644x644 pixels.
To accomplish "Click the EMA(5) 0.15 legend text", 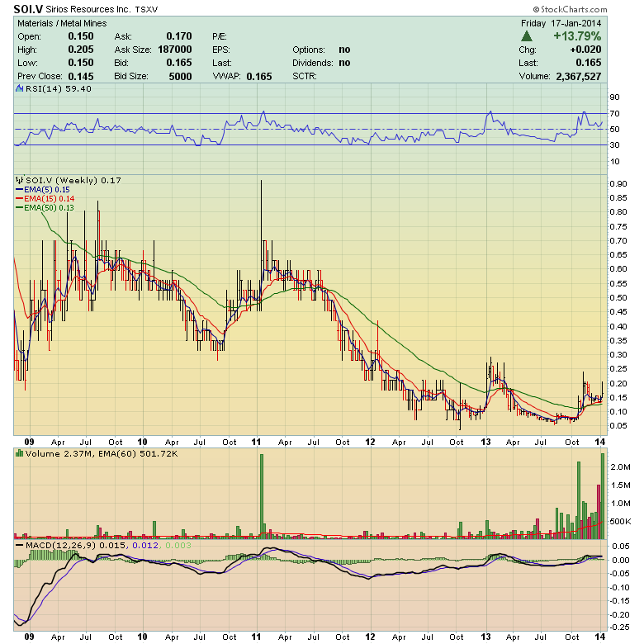I will (x=47, y=190).
